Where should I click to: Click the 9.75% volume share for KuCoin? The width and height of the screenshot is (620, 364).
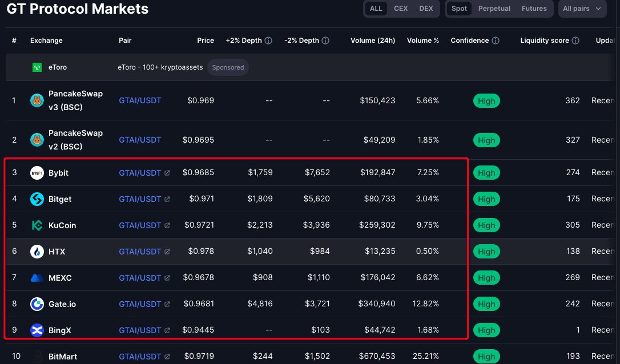pos(428,224)
